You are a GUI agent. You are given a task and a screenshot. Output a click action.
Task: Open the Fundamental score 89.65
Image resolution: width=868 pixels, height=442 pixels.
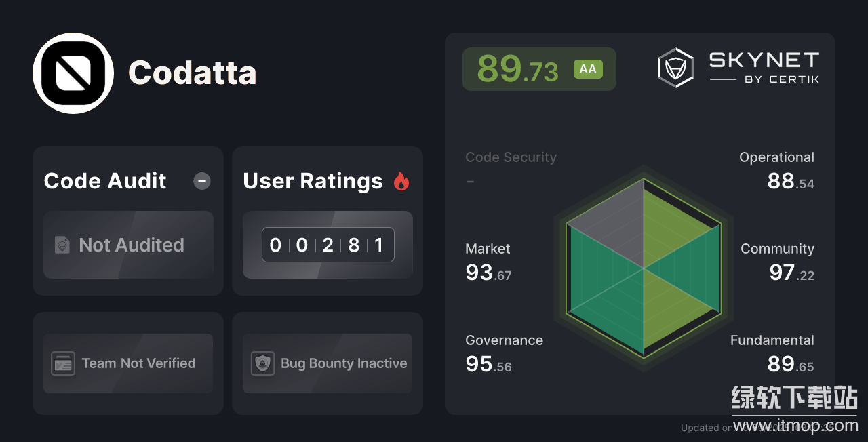(790, 364)
